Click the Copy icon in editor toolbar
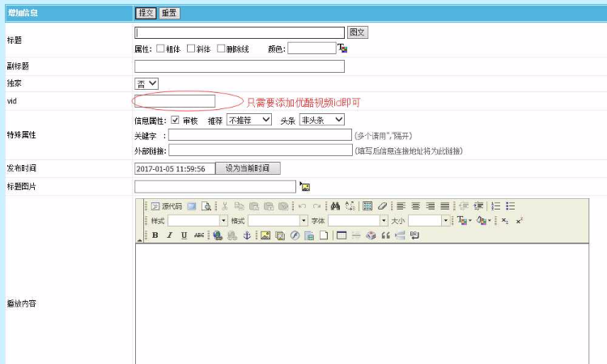The image size is (607, 364). (x=240, y=206)
